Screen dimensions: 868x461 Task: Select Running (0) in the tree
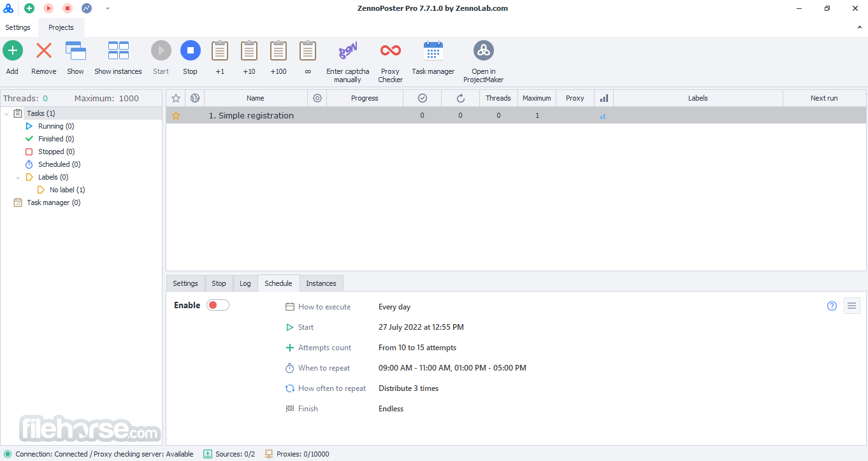[x=56, y=126]
